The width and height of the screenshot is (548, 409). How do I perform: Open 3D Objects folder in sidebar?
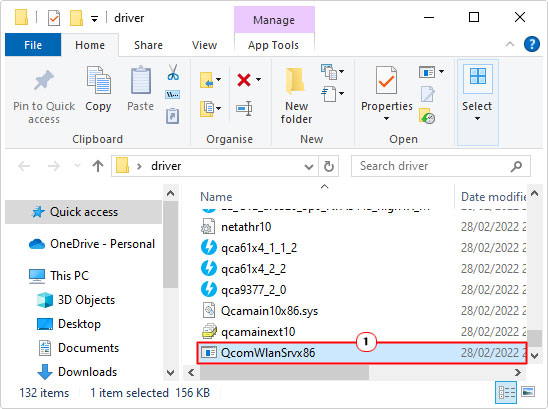76,300
